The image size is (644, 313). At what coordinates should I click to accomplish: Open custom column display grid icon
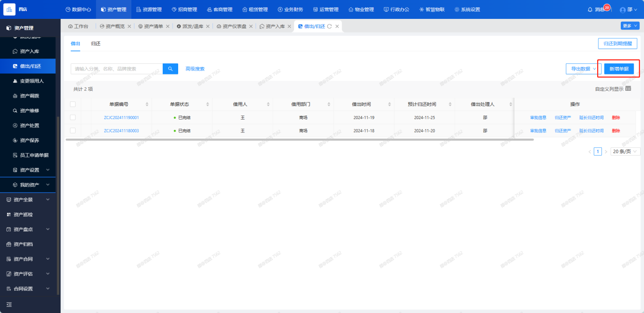click(628, 89)
